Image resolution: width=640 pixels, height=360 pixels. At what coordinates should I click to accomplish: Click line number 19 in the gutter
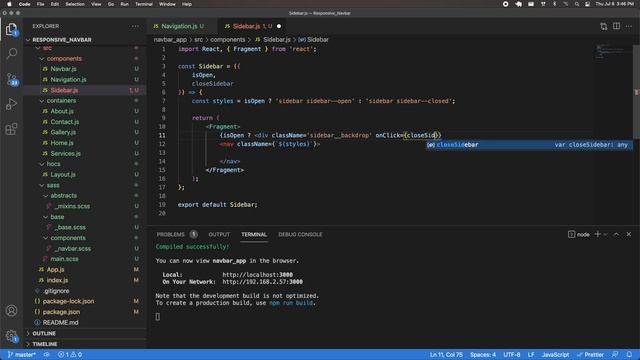pyautogui.click(x=162, y=205)
